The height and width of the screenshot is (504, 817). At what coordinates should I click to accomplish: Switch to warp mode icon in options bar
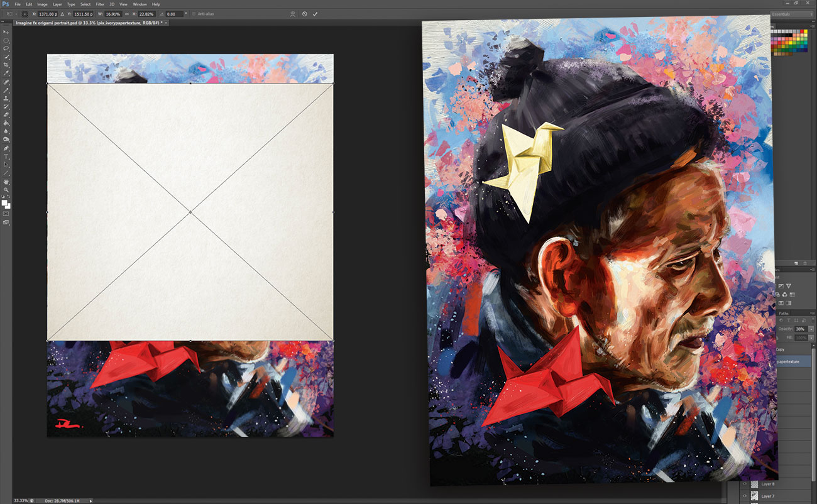pos(292,14)
